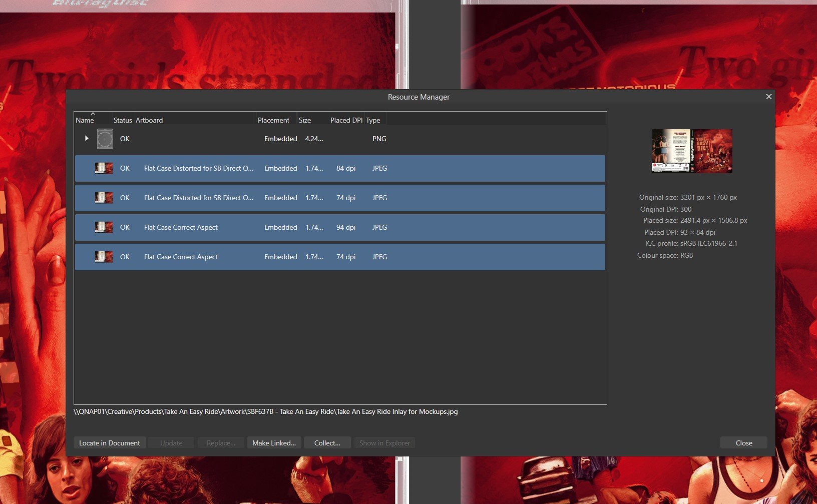Screen dimensions: 817x504
Task: Click the resource preview image on the right
Action: (x=692, y=151)
